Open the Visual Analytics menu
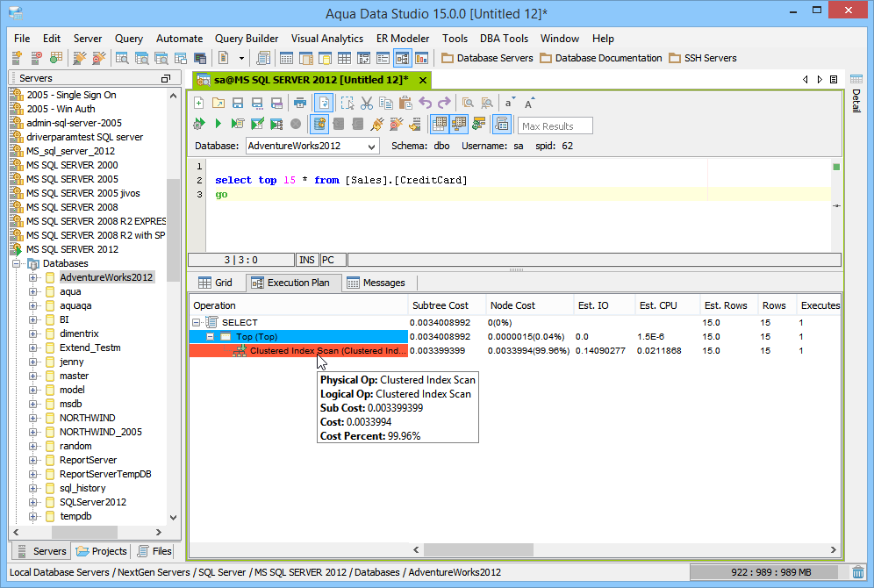Viewport: 874px width, 588px height. tap(327, 39)
